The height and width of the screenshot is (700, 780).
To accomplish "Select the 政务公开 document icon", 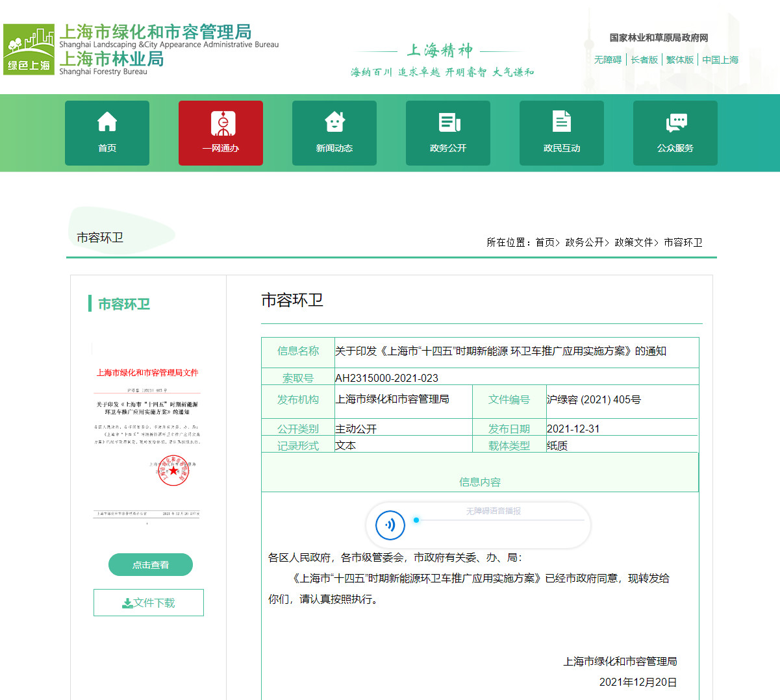I will [x=448, y=122].
